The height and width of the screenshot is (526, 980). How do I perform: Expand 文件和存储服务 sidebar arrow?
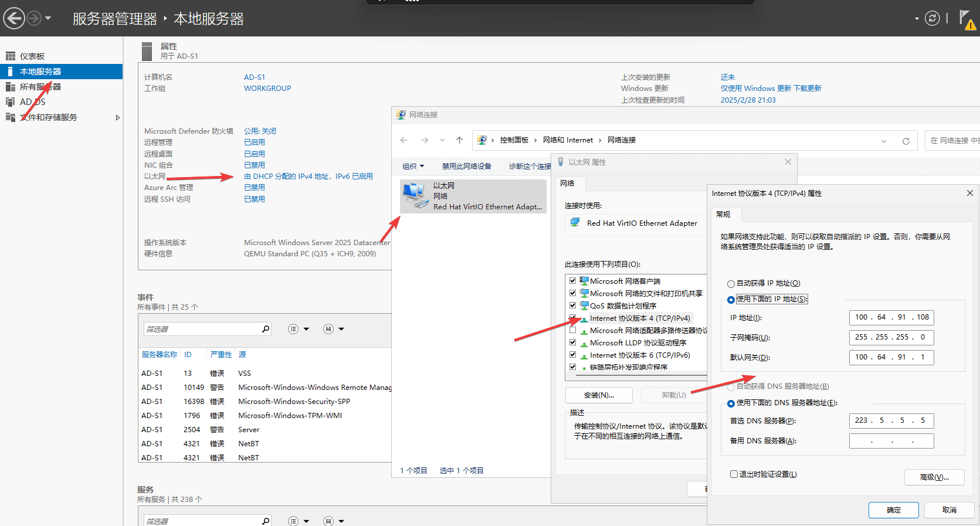117,117
